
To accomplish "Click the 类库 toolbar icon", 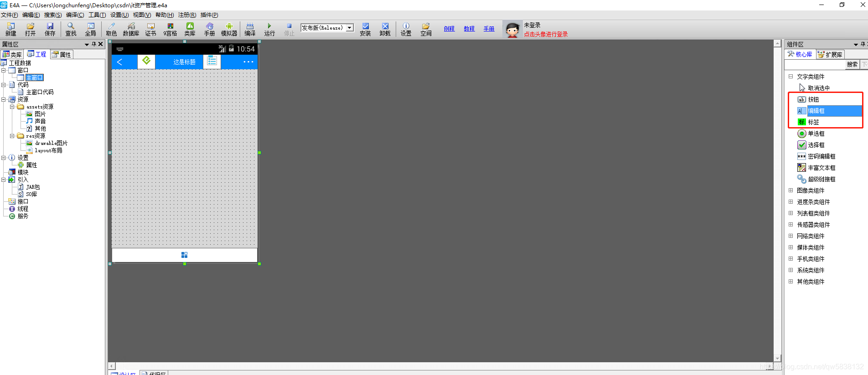I will pos(190,29).
